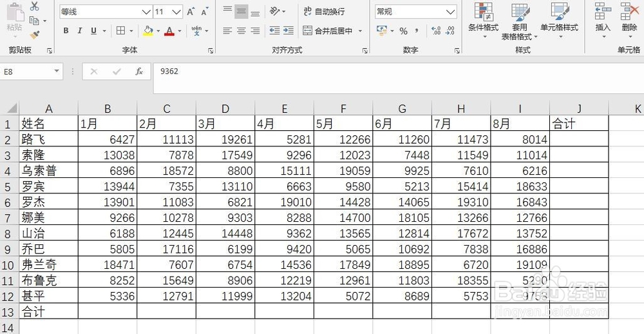
Task: Select cell with value 19261
Action: click(x=225, y=139)
